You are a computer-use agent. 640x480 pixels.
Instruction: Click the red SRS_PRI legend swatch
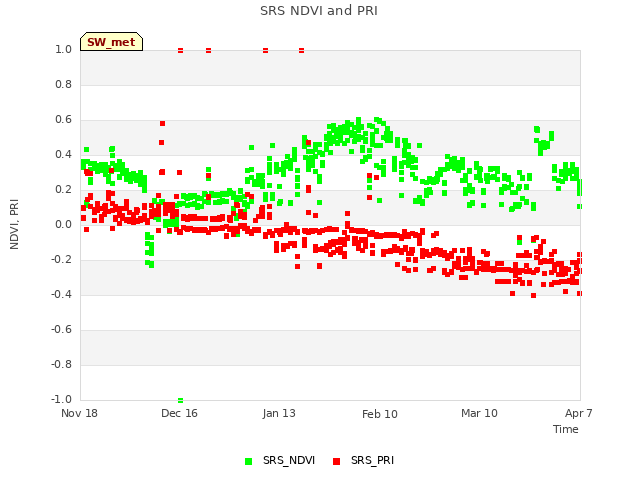(336, 461)
